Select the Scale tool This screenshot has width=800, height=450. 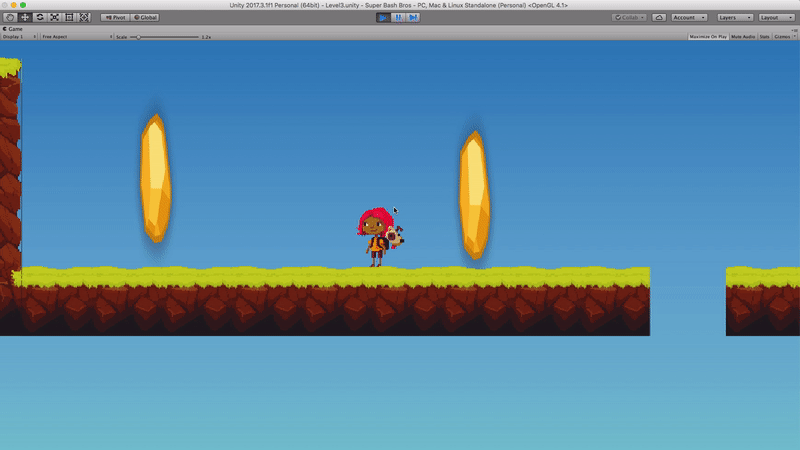[x=54, y=17]
